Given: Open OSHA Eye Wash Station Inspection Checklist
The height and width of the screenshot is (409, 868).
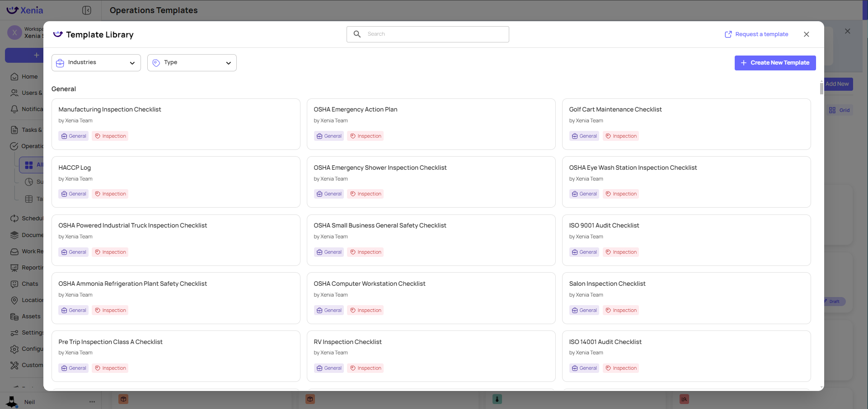Looking at the screenshot, I should click(x=686, y=182).
